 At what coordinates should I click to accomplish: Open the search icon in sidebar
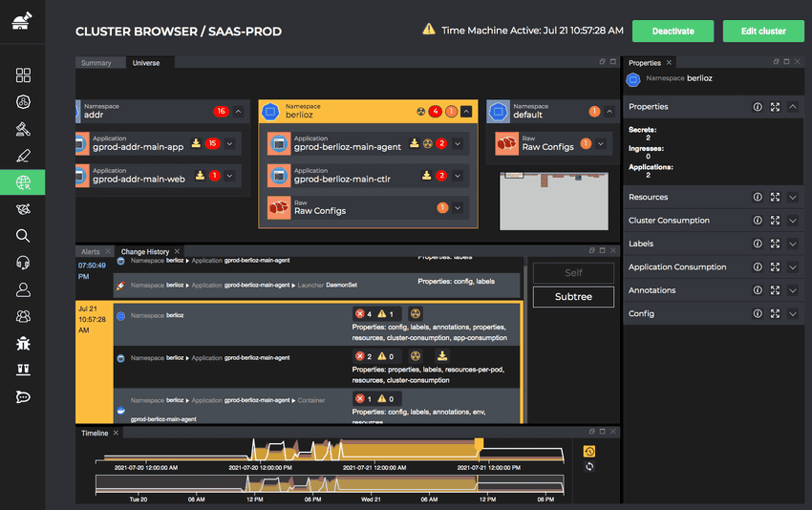click(24, 236)
